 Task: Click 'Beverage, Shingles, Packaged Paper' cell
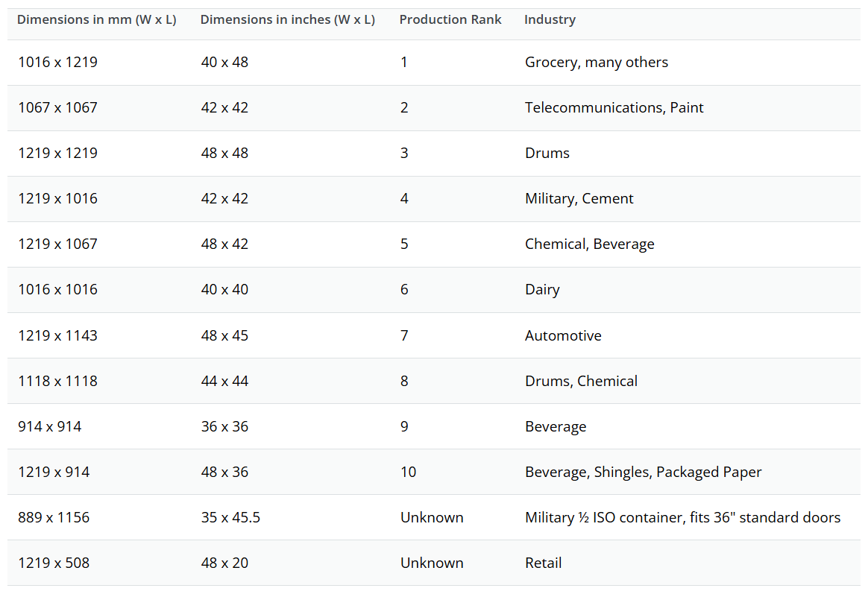(x=644, y=472)
